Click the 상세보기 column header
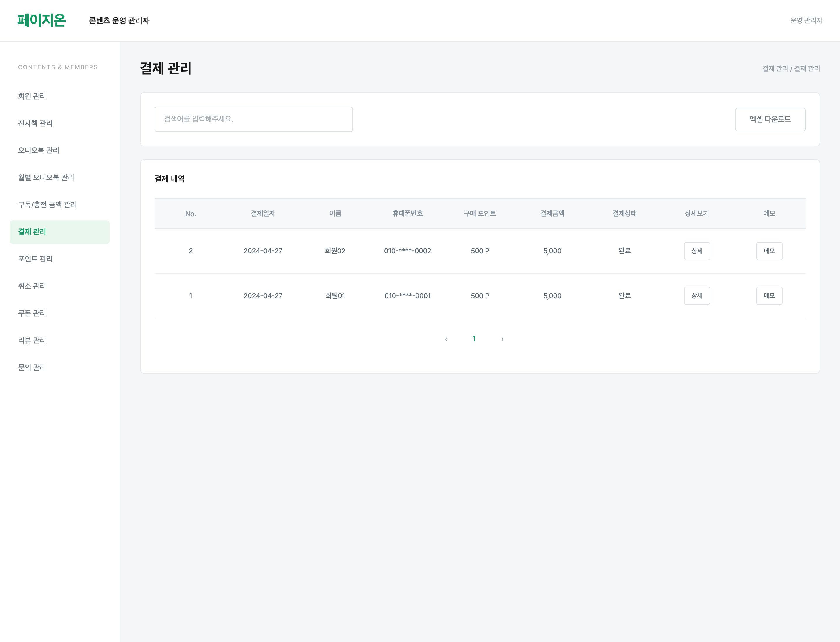Viewport: 840px width, 642px height. click(x=697, y=214)
